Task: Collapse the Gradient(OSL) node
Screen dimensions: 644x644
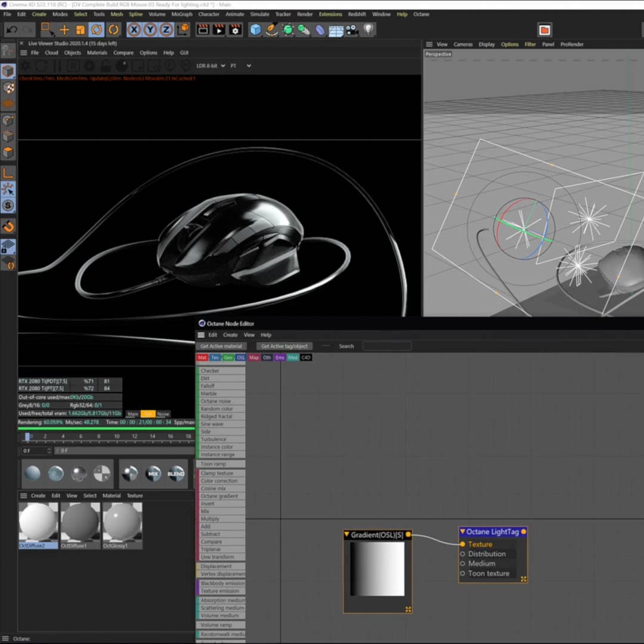Action: tap(347, 535)
